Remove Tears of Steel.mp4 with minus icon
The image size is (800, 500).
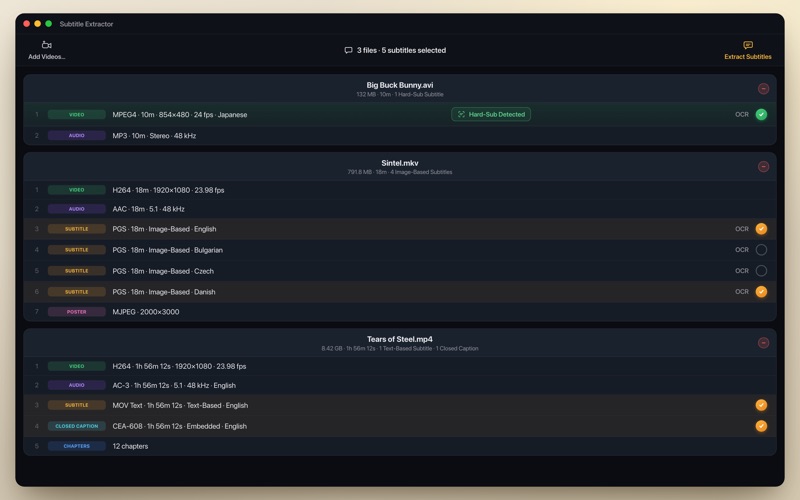(763, 343)
